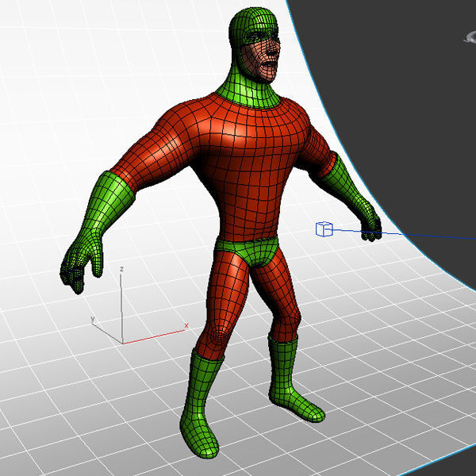Click the red X axis label
Image resolution: width=476 pixels, height=476 pixels.
click(186, 326)
